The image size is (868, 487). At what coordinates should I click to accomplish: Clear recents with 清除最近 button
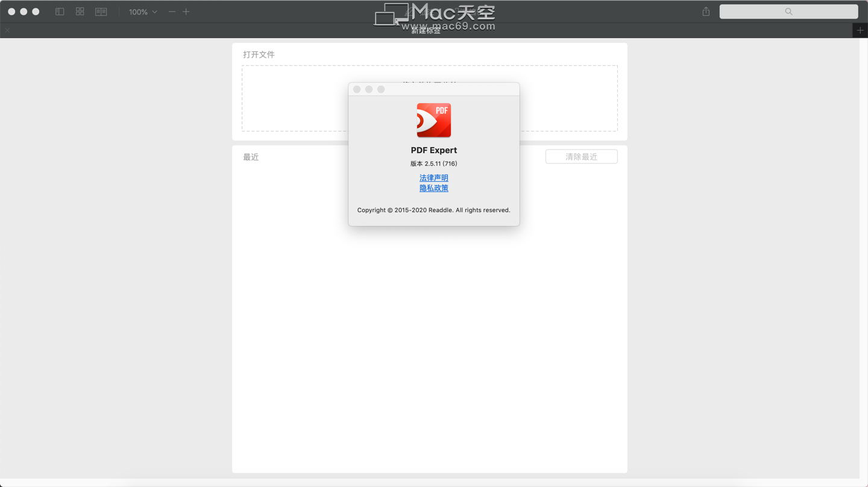tap(582, 157)
